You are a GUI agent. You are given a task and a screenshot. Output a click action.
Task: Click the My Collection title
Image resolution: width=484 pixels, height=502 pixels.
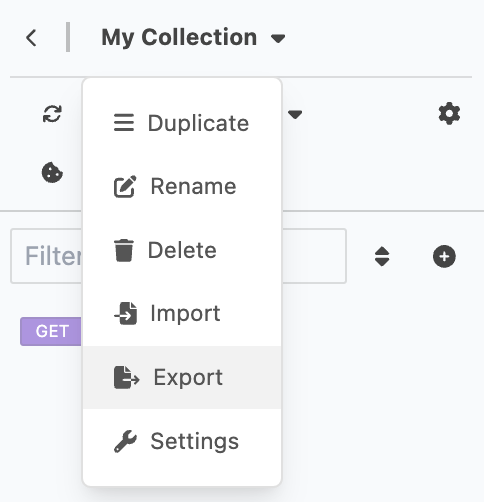[x=179, y=37]
